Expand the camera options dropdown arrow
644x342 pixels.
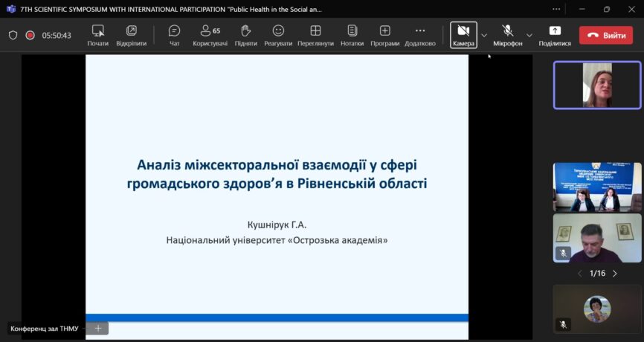point(484,35)
